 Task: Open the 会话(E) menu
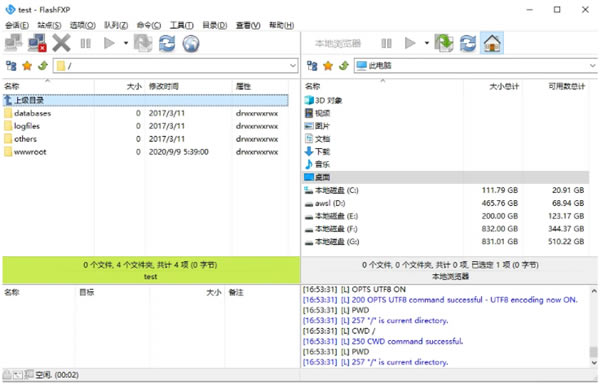tap(17, 25)
